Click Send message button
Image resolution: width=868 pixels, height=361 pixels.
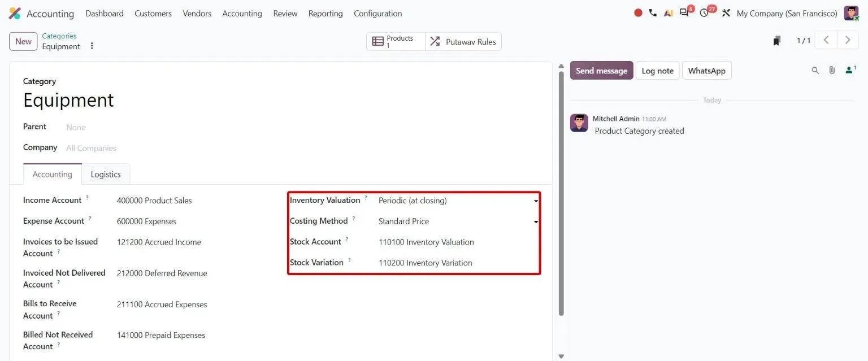[601, 71]
